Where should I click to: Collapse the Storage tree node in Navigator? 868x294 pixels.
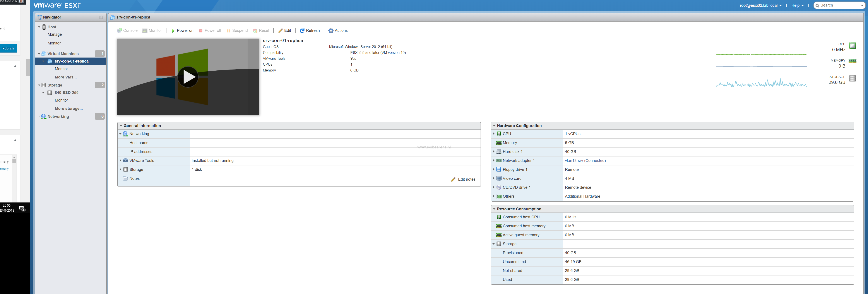click(x=39, y=85)
